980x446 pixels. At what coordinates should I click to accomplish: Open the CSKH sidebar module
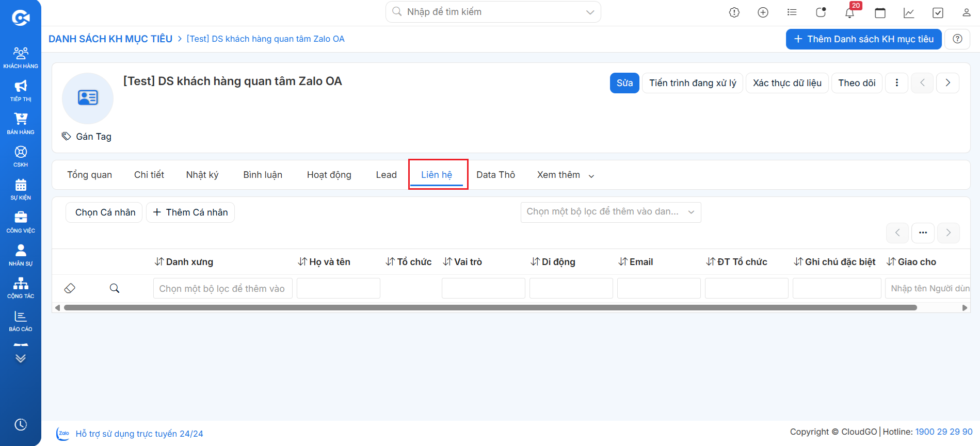(21, 156)
